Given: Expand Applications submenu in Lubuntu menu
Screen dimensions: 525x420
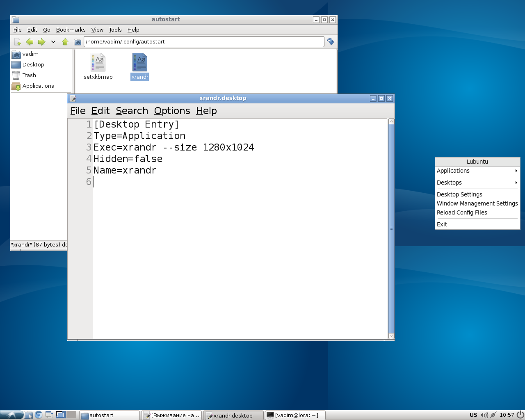Looking at the screenshot, I should point(477,171).
